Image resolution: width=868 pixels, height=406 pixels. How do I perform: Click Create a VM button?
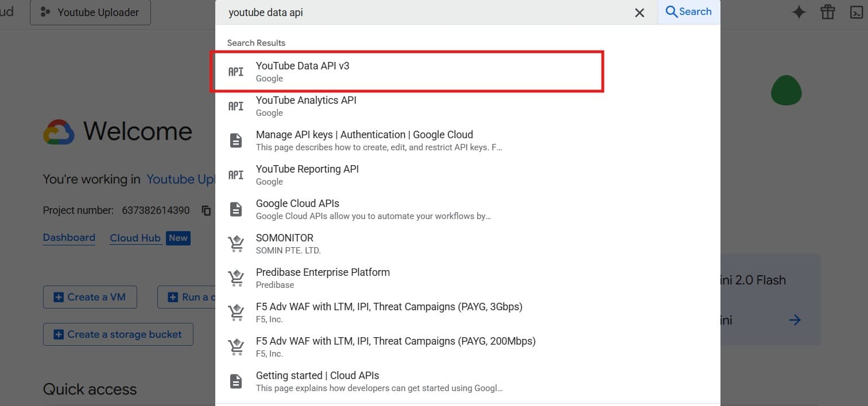tap(90, 297)
